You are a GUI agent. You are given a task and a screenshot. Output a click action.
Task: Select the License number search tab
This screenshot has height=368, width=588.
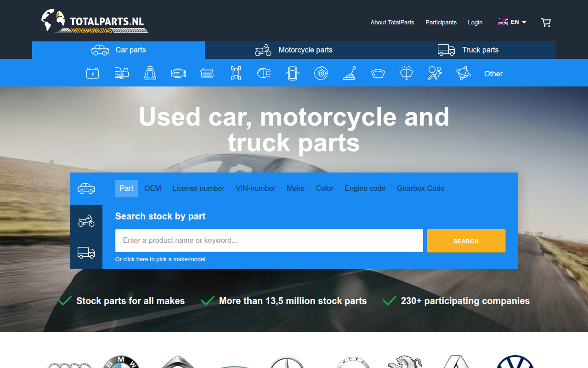pos(198,189)
